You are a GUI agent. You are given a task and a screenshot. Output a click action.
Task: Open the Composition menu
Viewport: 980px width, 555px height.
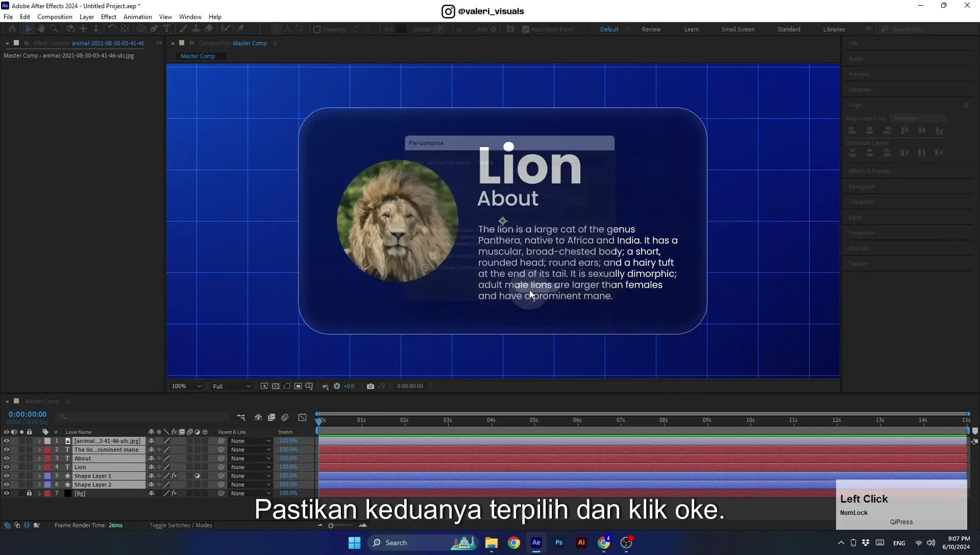tap(55, 17)
